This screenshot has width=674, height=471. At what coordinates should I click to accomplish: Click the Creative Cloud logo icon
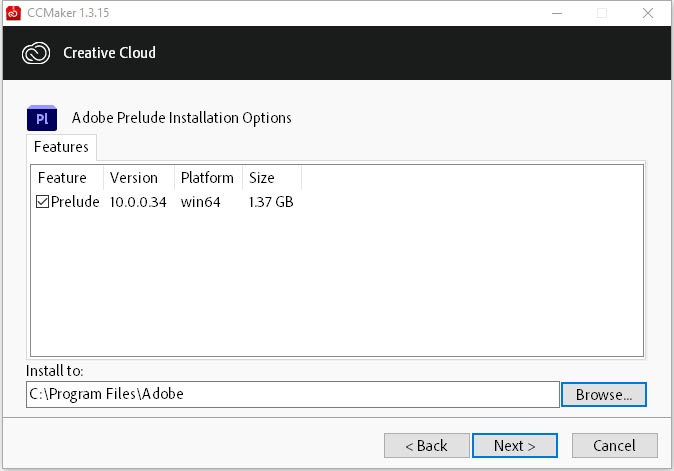pyautogui.click(x=36, y=53)
